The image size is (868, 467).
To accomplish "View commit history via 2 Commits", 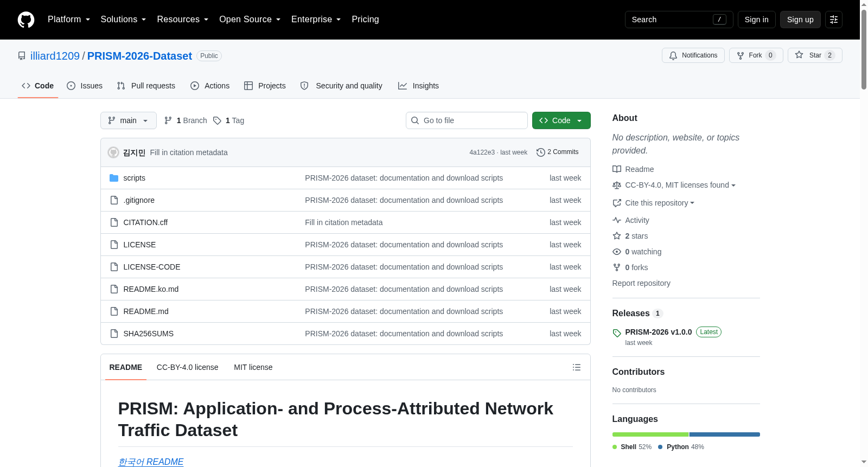I will tap(558, 152).
